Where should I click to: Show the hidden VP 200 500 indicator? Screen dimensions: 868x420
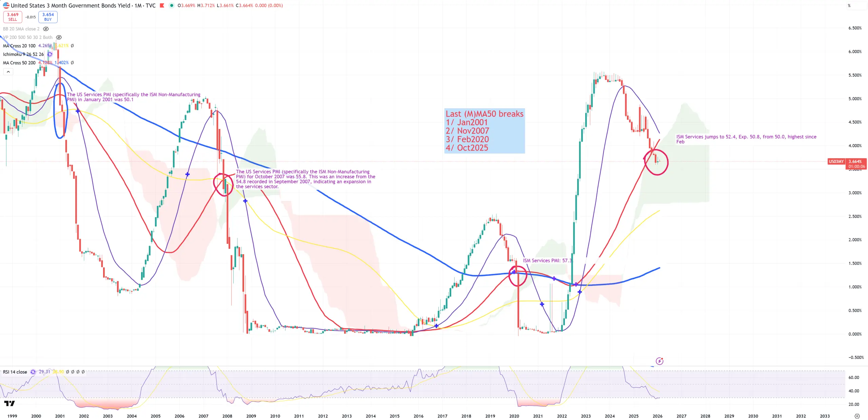coord(59,37)
